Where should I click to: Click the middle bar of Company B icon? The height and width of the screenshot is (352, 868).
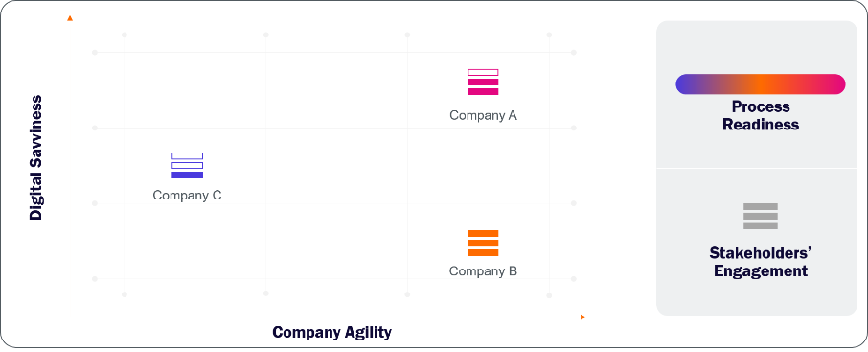point(483,243)
